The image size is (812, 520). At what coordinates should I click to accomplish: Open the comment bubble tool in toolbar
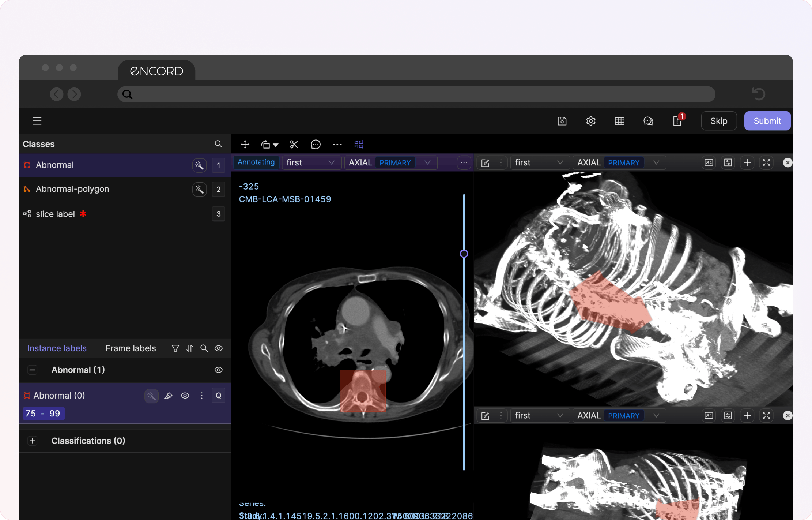pyautogui.click(x=316, y=145)
